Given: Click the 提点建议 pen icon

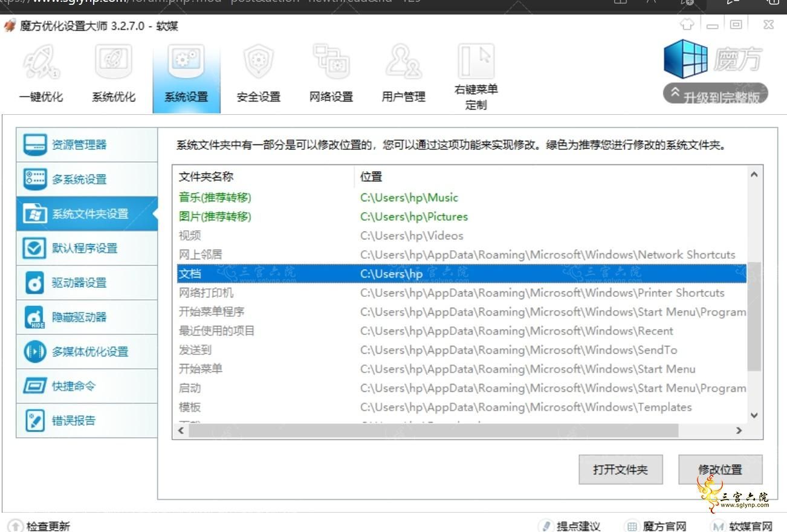Looking at the screenshot, I should tap(546, 526).
